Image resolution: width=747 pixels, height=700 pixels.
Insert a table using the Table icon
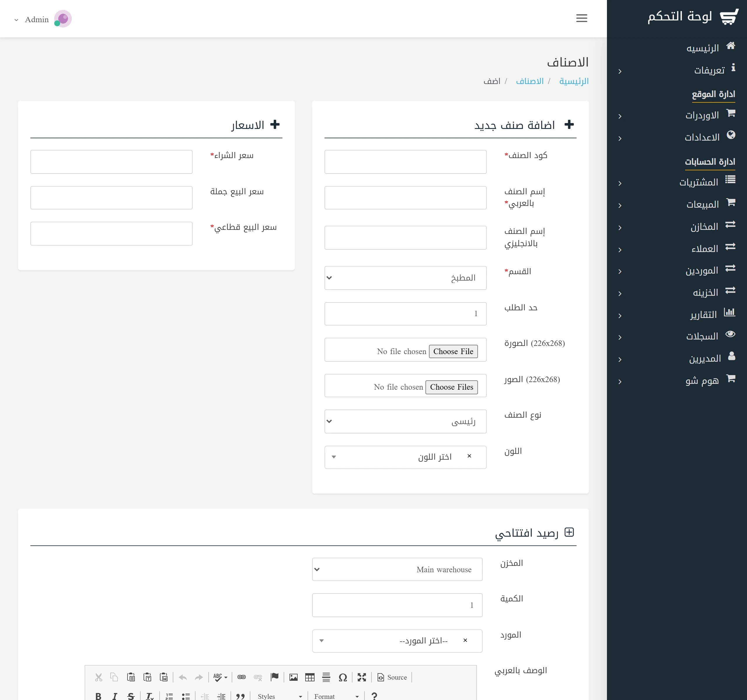pos(310,677)
